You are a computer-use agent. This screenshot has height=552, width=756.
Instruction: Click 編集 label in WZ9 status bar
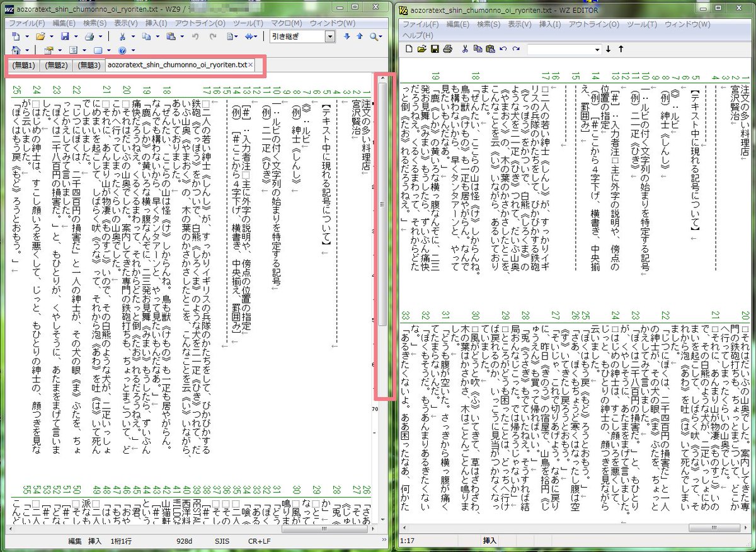pos(75,541)
